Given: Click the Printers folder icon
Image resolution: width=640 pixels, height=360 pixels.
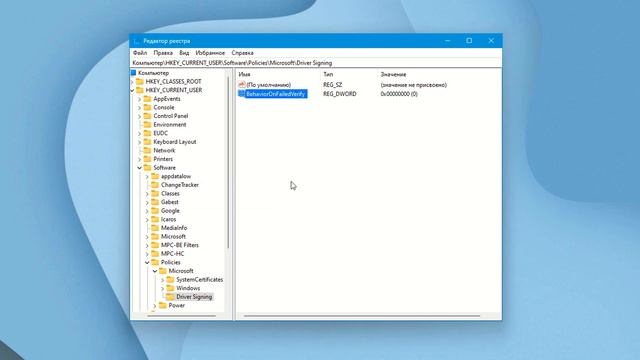Looking at the screenshot, I should 147,159.
